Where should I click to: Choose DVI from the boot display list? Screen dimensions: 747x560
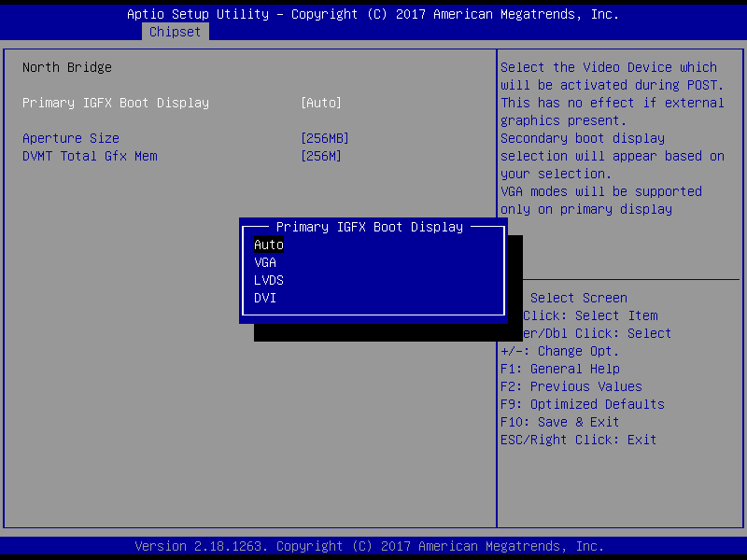point(265,299)
